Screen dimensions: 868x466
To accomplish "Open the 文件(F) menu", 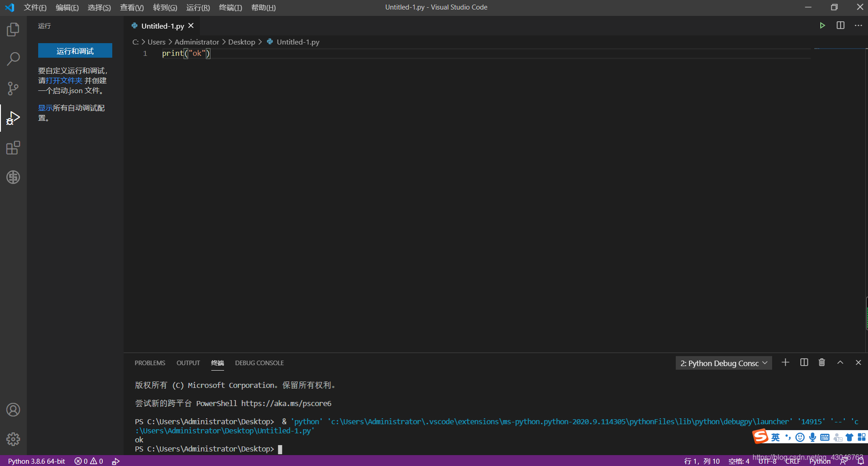I will click(35, 7).
